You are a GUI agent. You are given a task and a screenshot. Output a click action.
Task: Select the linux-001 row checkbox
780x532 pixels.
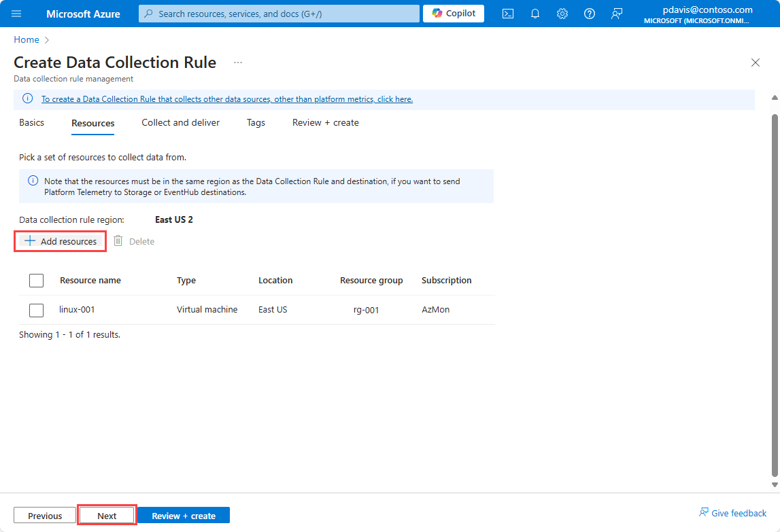[37, 310]
